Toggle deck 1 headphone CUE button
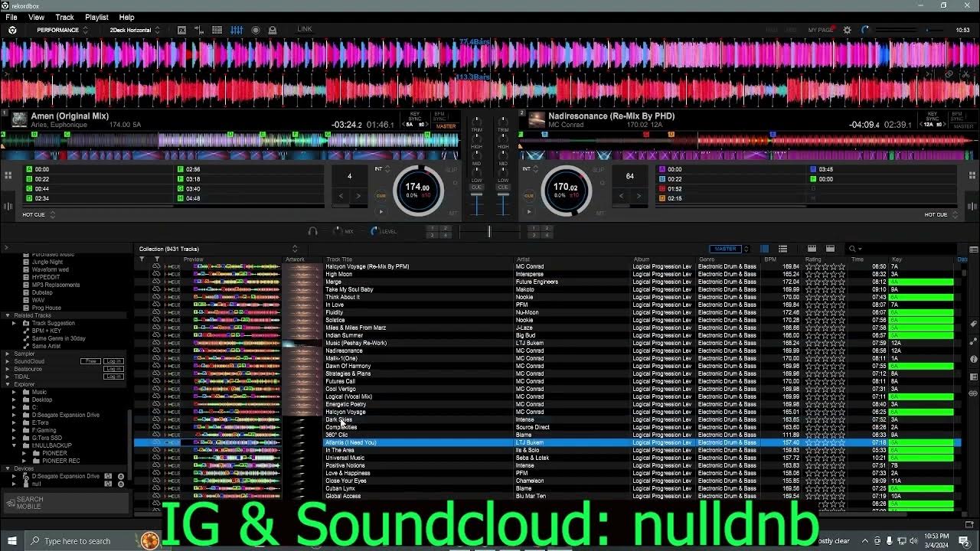 (x=476, y=187)
